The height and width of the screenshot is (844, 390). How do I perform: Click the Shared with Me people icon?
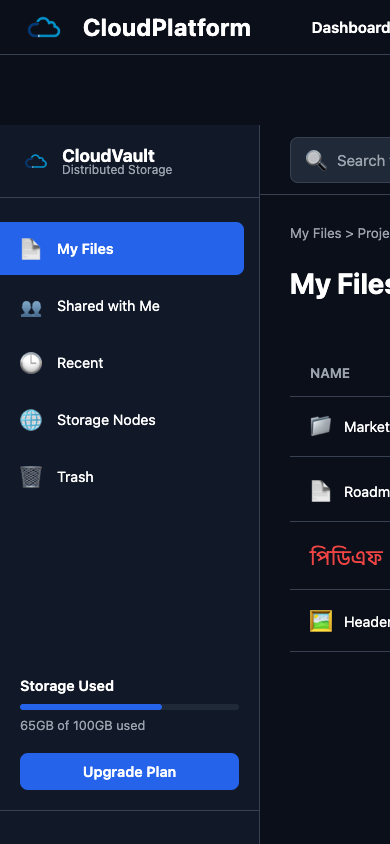tap(31, 307)
